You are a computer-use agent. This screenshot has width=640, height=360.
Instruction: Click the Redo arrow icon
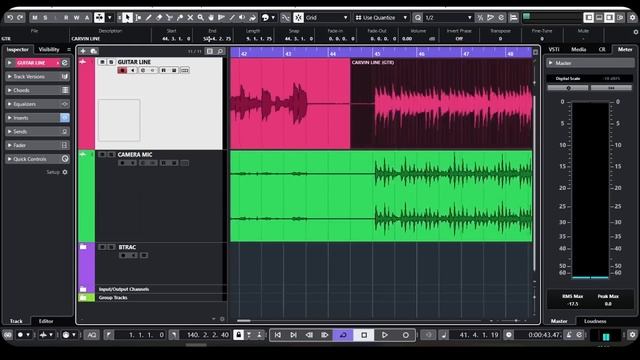coord(20,18)
